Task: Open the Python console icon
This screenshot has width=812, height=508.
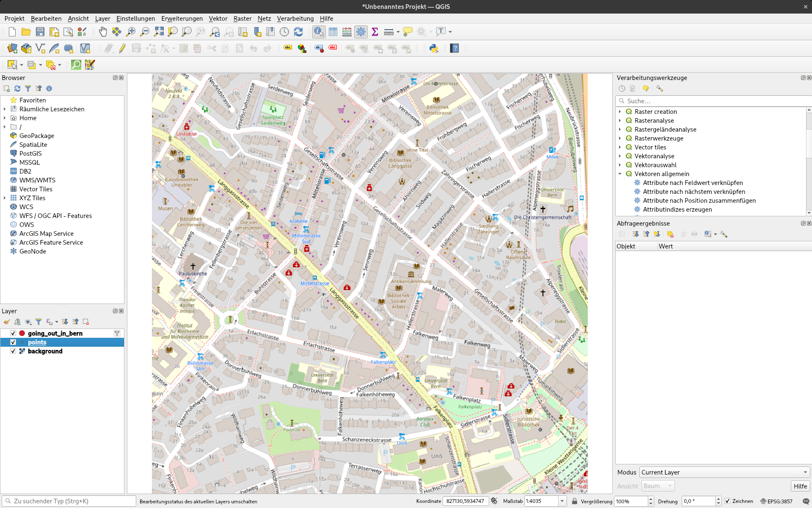Action: click(x=434, y=48)
